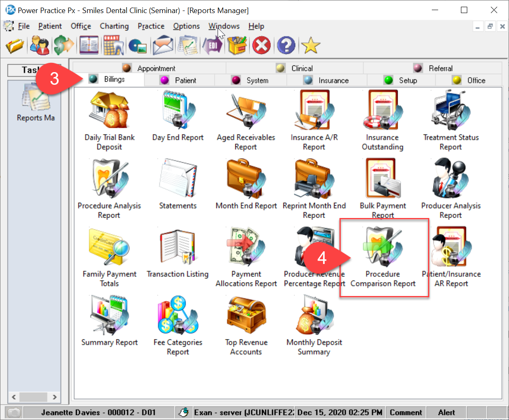Click the EDI toolbar icon
The width and height of the screenshot is (509, 420).
pos(212,45)
